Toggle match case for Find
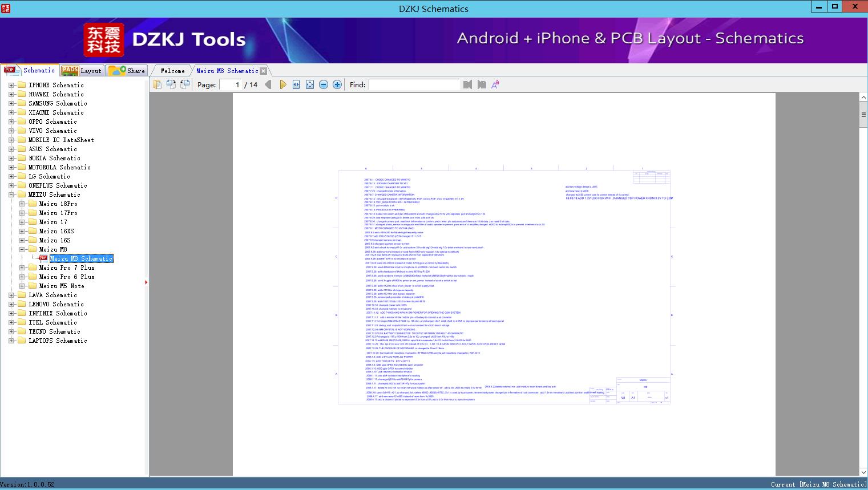Screen dimensions: 868x490 point(495,84)
